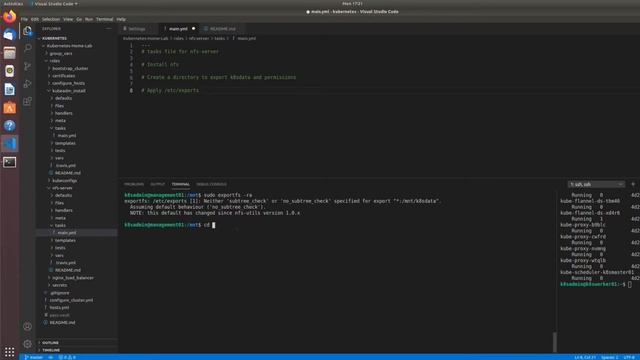Image resolution: width=640 pixels, height=360 pixels.
Task: Click the roles breadcrumb segment
Action: (179, 38)
